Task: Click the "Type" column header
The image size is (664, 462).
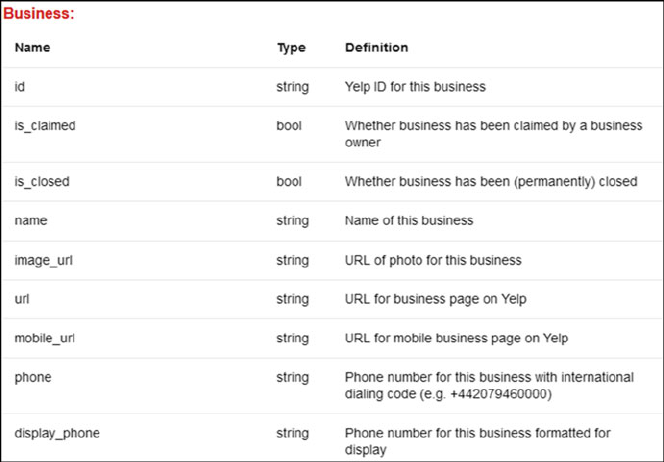Action: [291, 47]
